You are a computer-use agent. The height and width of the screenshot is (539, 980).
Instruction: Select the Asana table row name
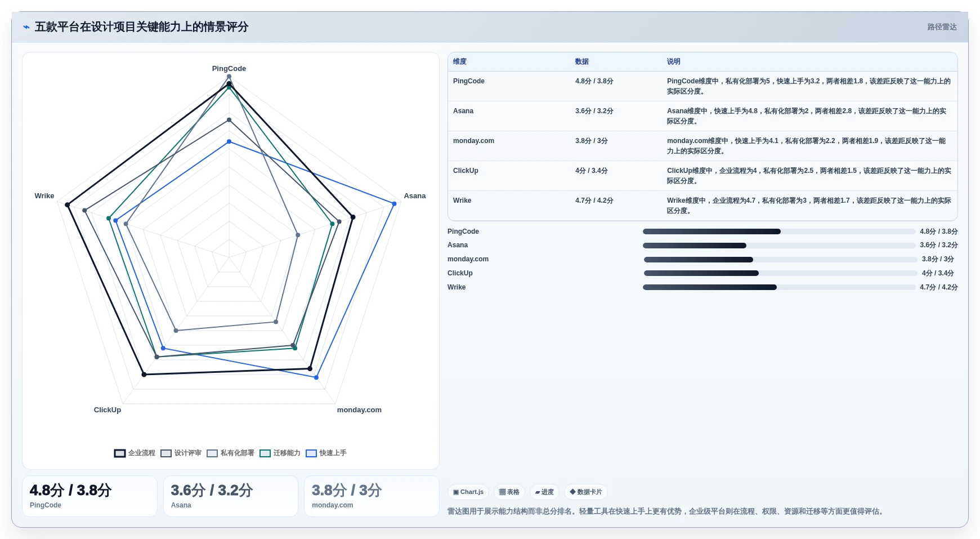pyautogui.click(x=463, y=111)
